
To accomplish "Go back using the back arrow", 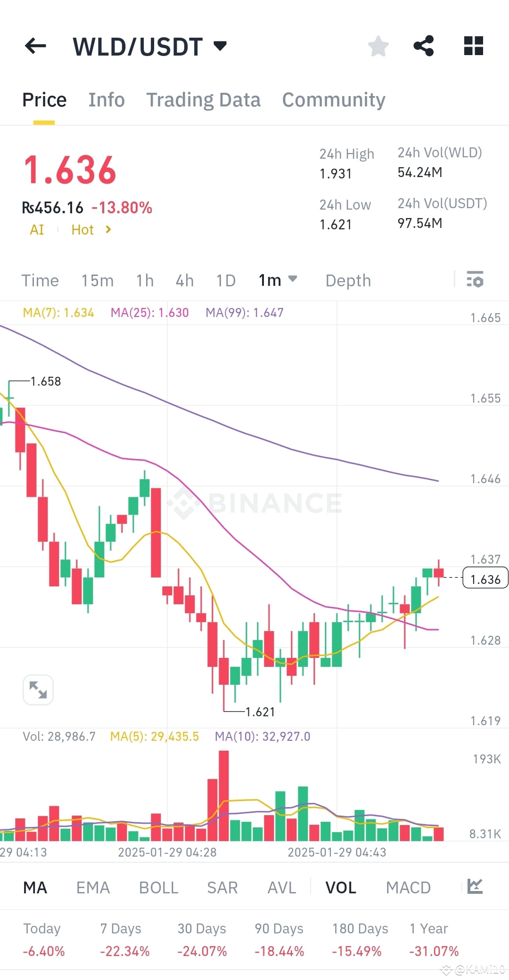I will tap(34, 46).
